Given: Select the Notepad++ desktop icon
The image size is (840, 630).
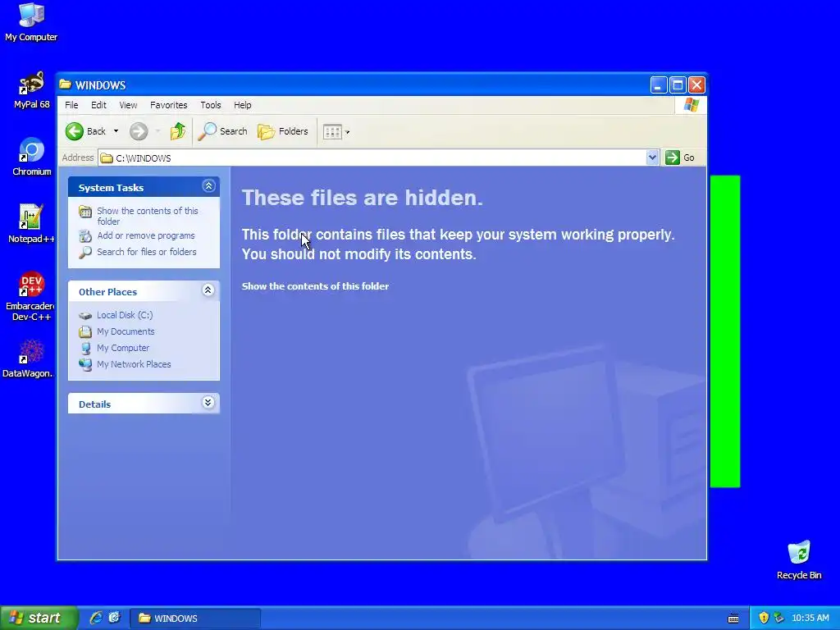Looking at the screenshot, I should pos(31,224).
